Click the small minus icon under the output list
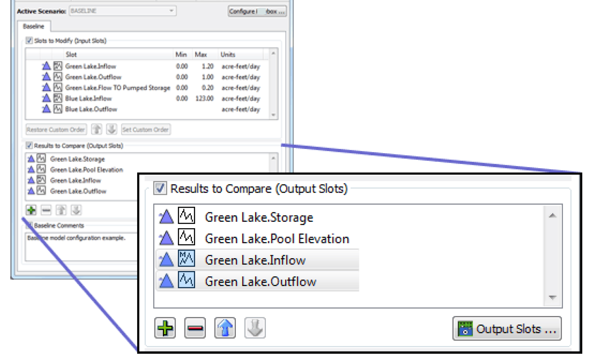This screenshot has height=364, width=593. click(46, 210)
